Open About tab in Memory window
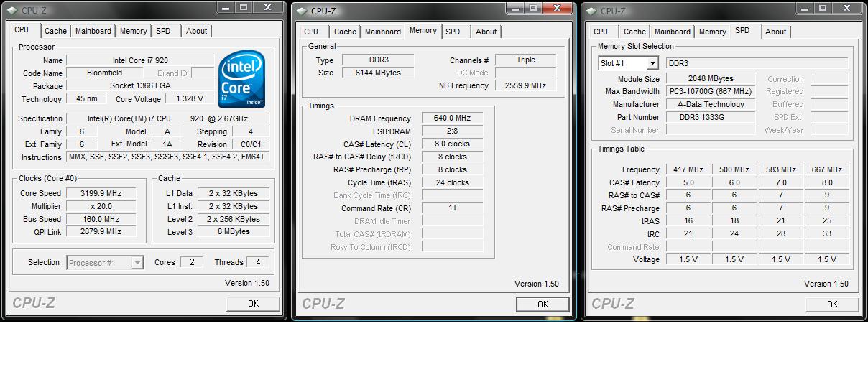868x377 pixels. coord(486,32)
